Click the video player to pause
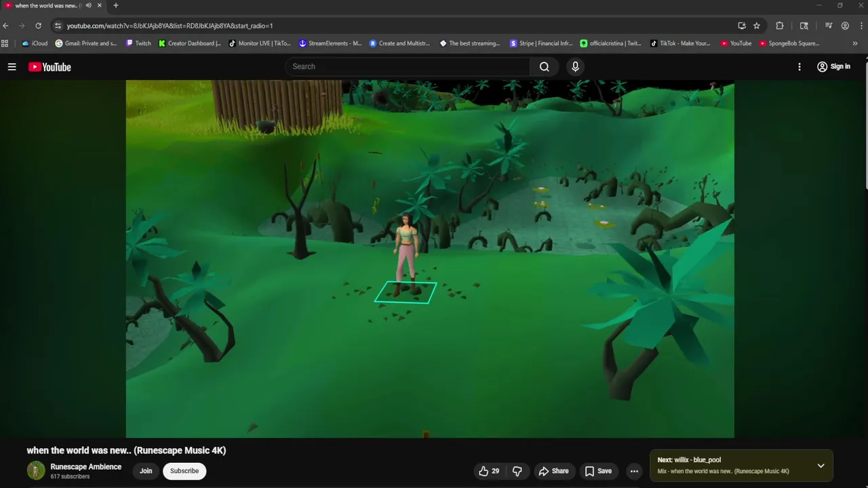Image resolution: width=868 pixels, height=488 pixels. 430,259
